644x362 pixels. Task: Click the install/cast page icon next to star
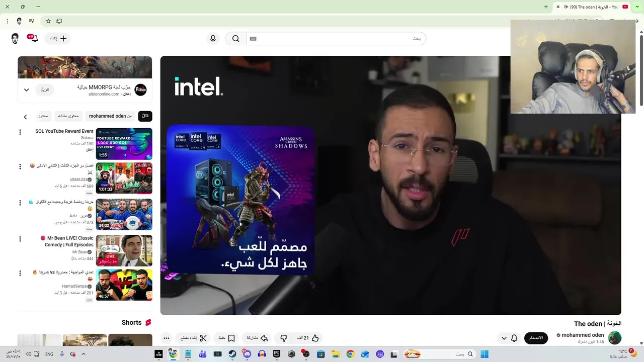click(59, 21)
